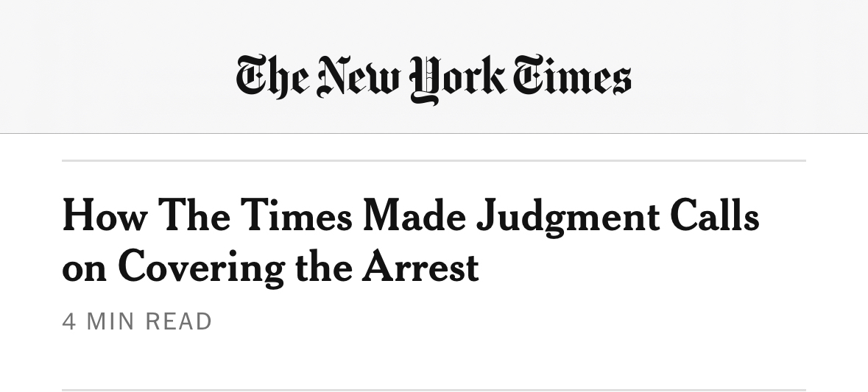
Task: Click the word "MIN" in the read-time label
Action: pos(112,321)
